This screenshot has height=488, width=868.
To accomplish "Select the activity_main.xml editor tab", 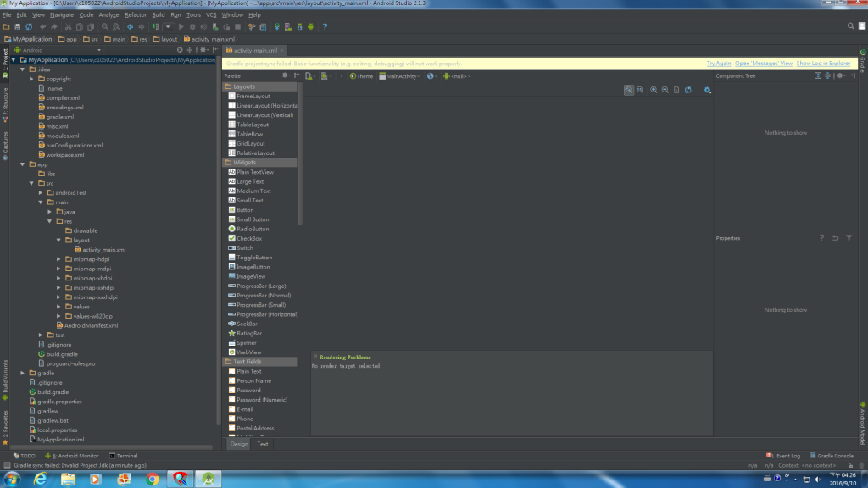I will pos(254,50).
